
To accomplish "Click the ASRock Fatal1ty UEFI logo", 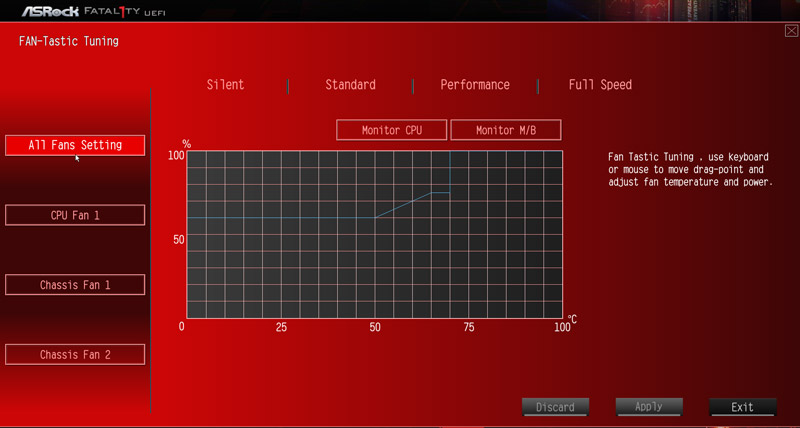I will (93, 12).
